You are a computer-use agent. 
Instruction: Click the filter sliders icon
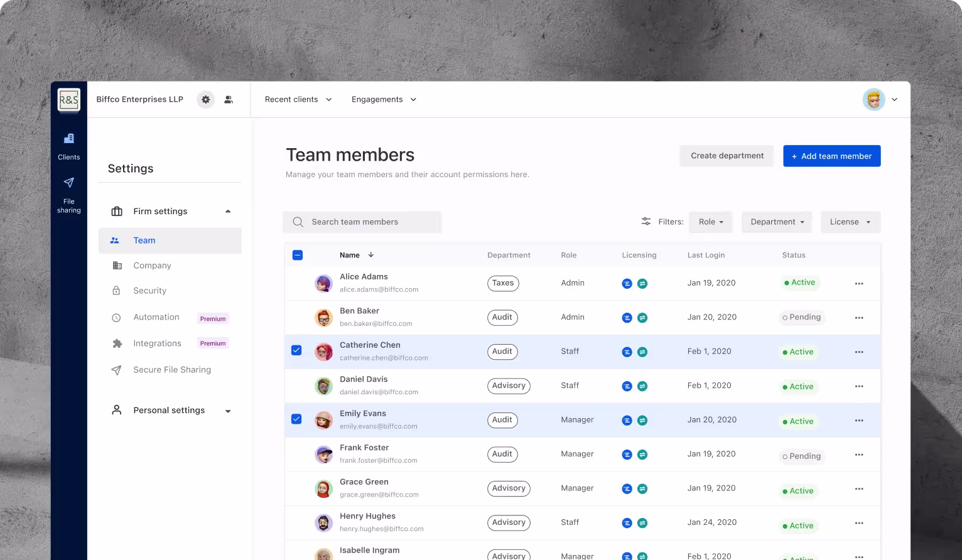point(646,222)
